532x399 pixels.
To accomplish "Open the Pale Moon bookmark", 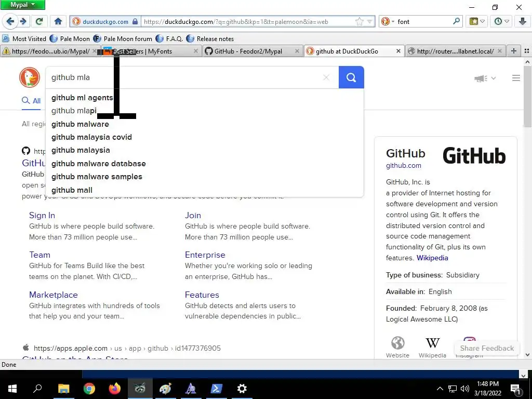I will click(x=70, y=38).
